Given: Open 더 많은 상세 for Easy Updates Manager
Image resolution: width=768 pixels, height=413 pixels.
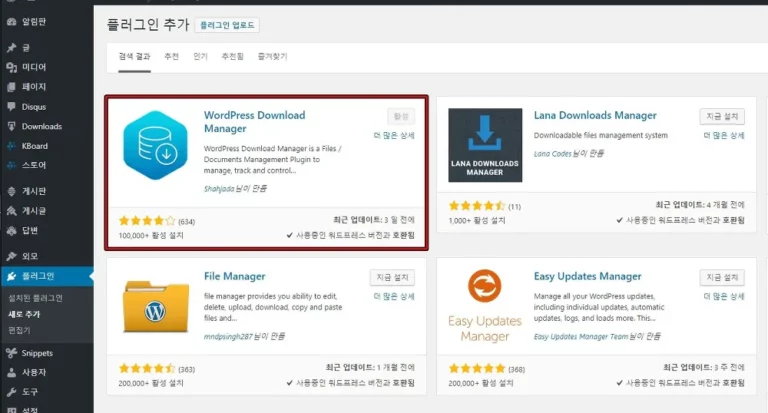Looking at the screenshot, I should point(723,296).
